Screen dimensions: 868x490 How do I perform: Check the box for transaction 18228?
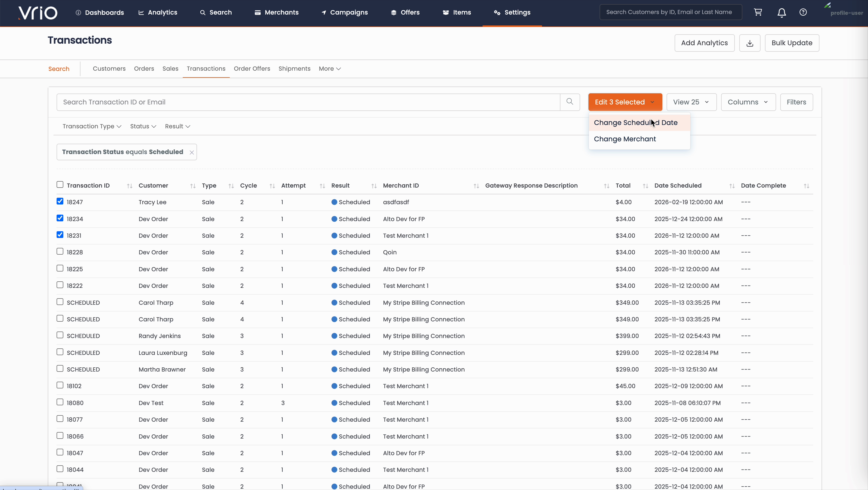[x=60, y=251]
